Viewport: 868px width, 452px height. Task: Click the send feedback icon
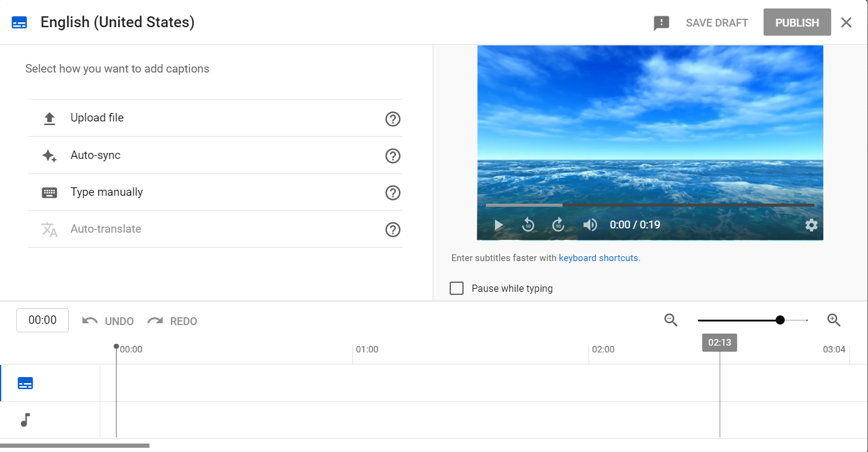[x=662, y=23]
